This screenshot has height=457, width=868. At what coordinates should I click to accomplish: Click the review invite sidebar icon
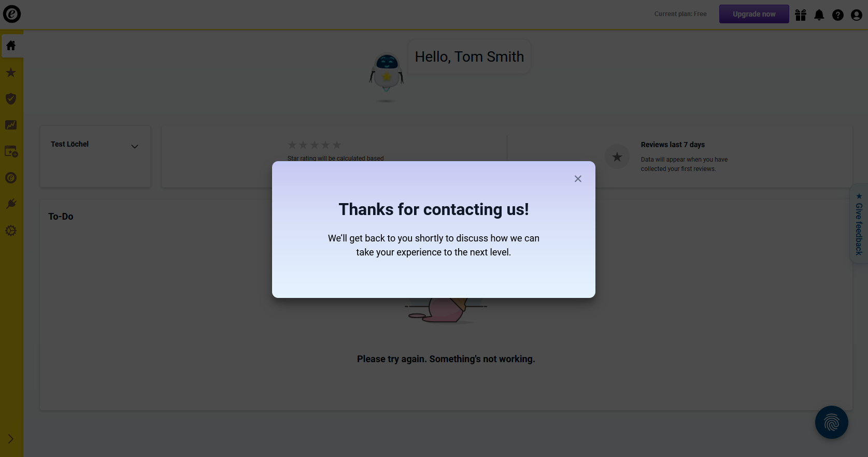11,151
